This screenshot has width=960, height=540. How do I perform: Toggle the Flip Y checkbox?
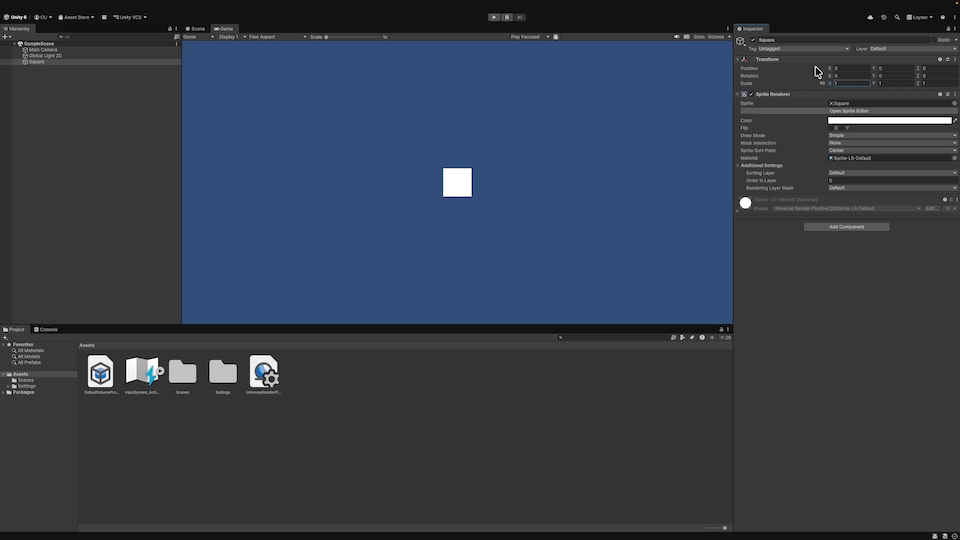[842, 128]
